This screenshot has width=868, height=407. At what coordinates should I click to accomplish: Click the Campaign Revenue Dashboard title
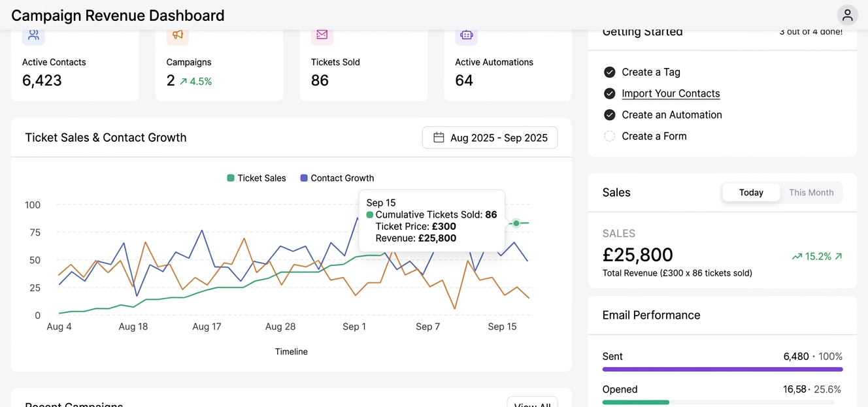click(x=118, y=15)
